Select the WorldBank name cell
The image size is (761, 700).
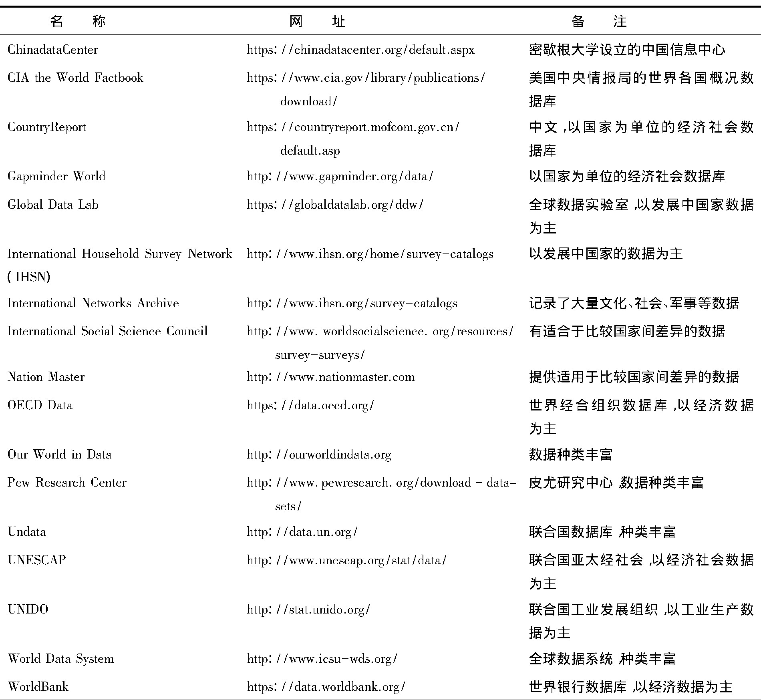click(x=38, y=687)
